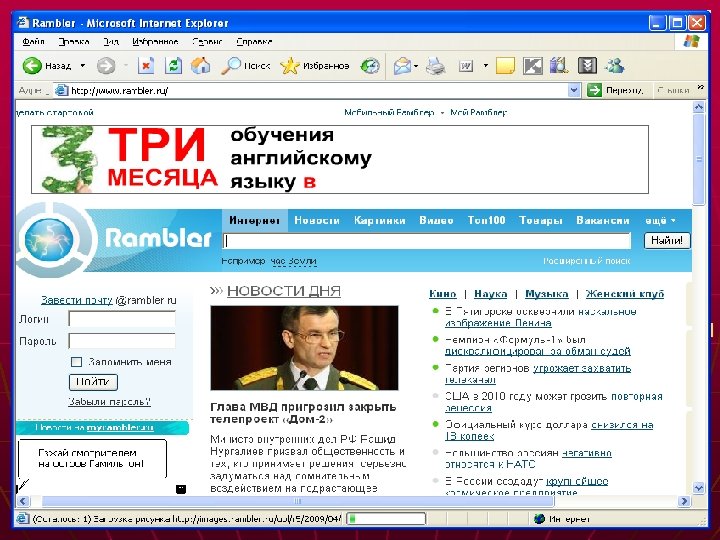The height and width of the screenshot is (540, 720).
Task: Refresh the page with green arrows icon
Action: coord(174,66)
